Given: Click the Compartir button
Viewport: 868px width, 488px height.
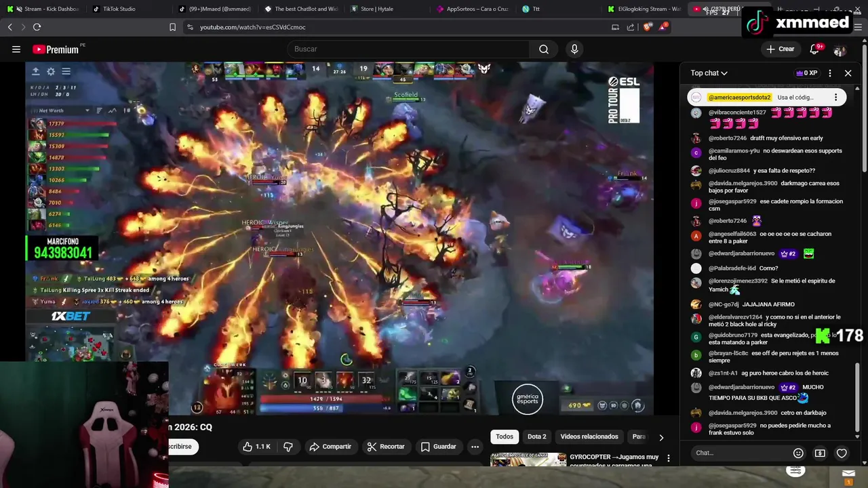Looking at the screenshot, I should 330,447.
